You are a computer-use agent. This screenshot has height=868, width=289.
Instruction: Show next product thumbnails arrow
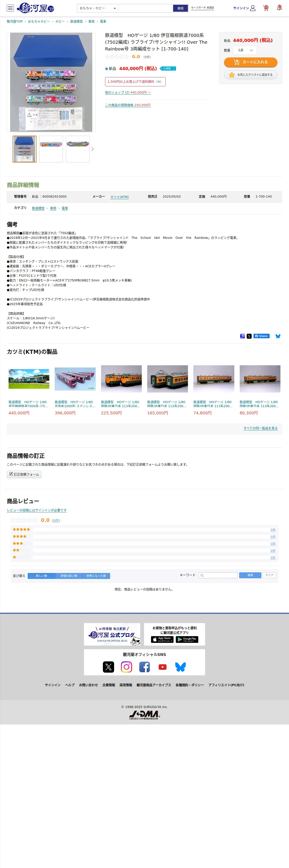point(93,149)
